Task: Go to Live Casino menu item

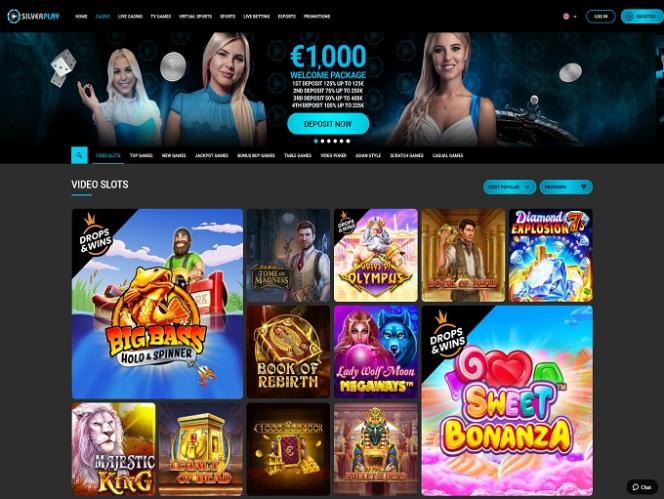Action: pos(130,17)
